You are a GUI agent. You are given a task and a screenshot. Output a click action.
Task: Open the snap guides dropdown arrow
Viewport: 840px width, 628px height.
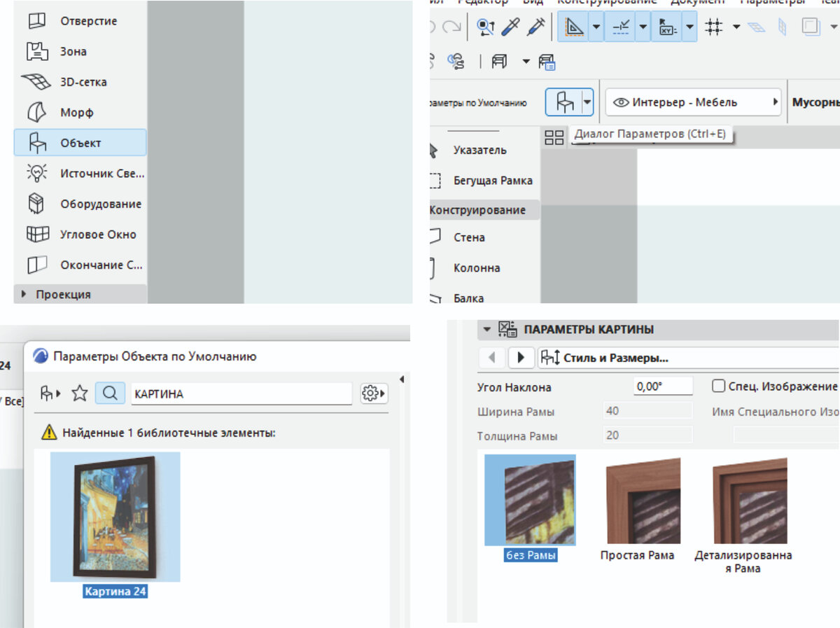pyautogui.click(x=643, y=27)
